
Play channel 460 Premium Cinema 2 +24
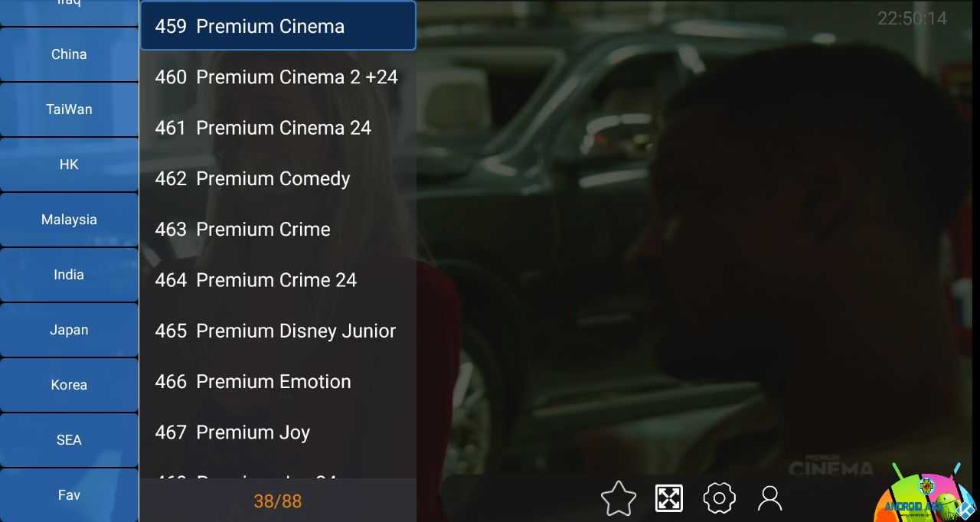[x=278, y=77]
